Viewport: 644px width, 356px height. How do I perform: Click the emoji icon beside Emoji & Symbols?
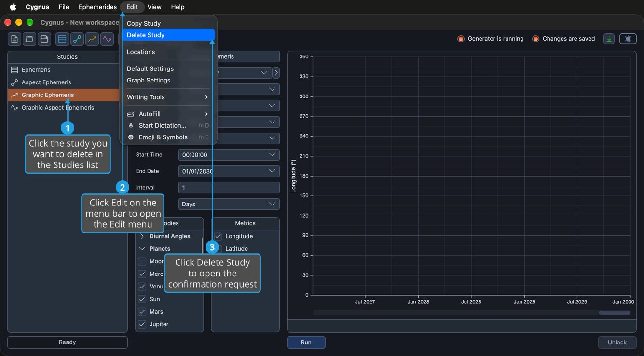(x=131, y=137)
